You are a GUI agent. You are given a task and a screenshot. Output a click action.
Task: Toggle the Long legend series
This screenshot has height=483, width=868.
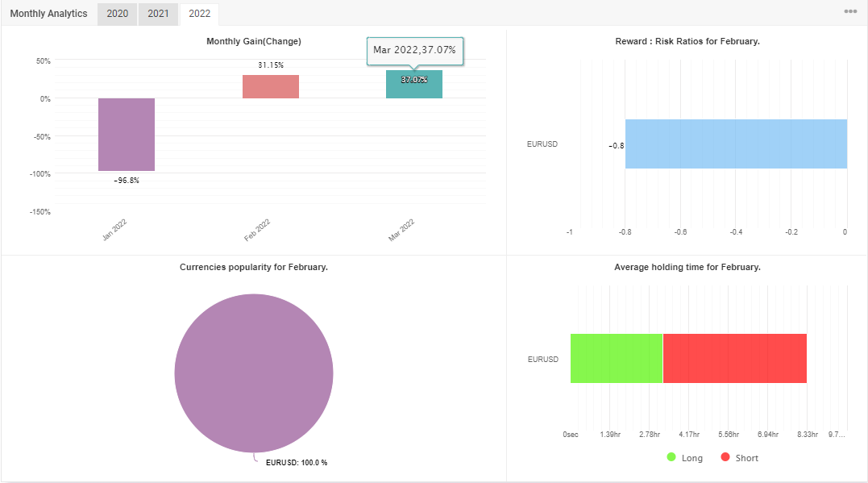pos(685,457)
